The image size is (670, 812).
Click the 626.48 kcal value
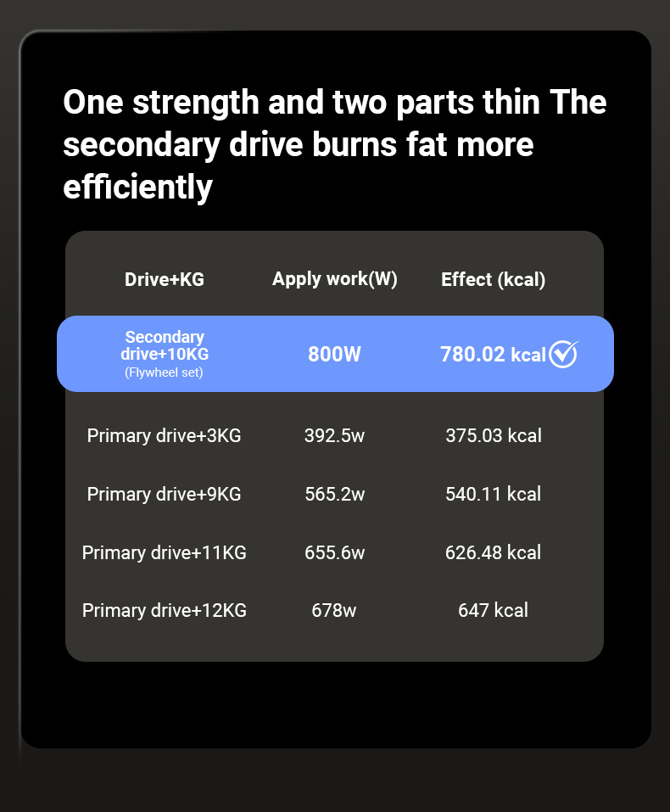(493, 552)
